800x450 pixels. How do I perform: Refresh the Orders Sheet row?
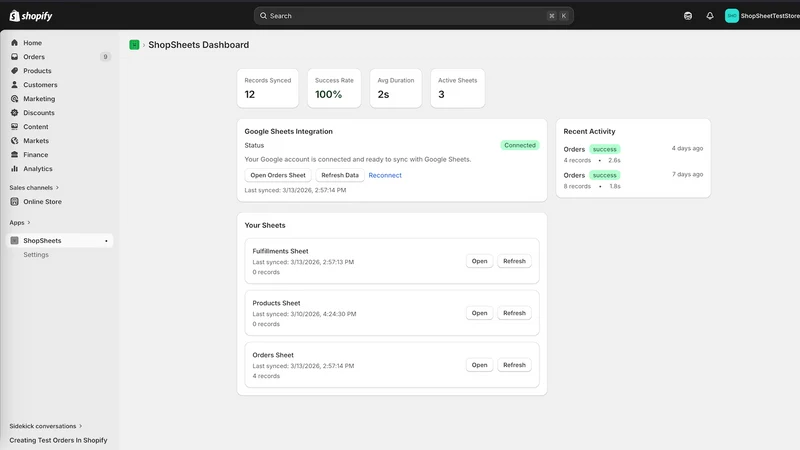(514, 365)
